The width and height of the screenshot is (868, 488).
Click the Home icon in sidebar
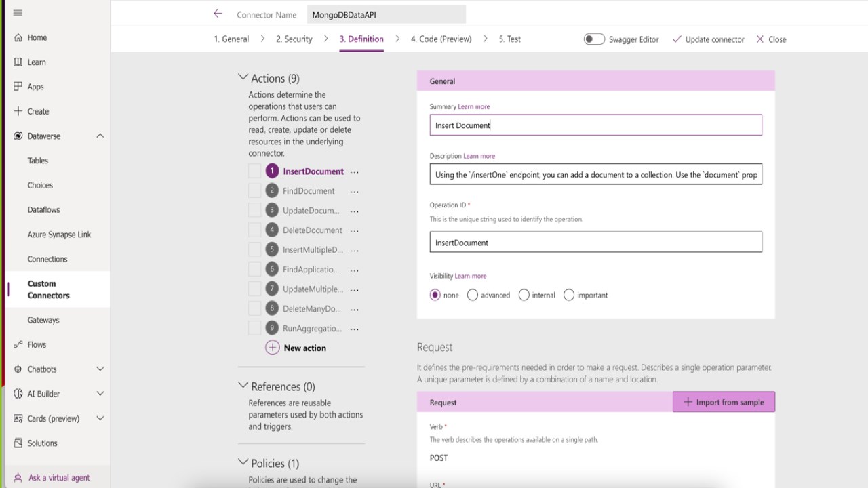18,38
